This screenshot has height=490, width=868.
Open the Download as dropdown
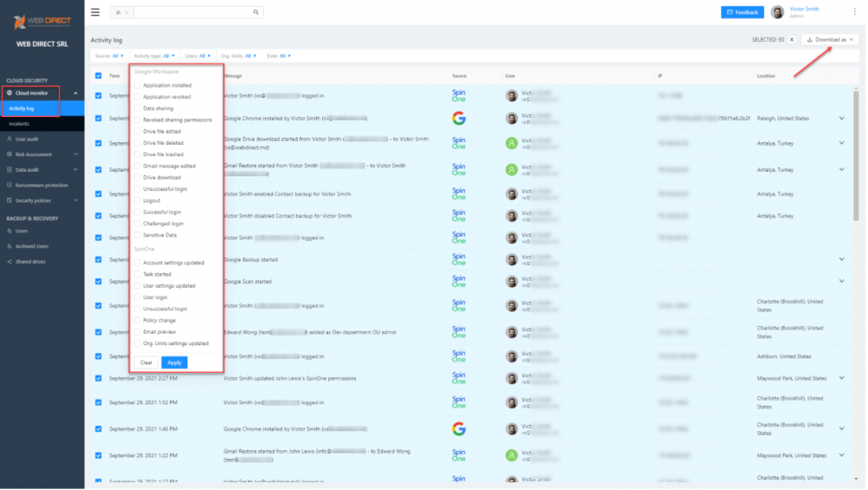pyautogui.click(x=831, y=40)
